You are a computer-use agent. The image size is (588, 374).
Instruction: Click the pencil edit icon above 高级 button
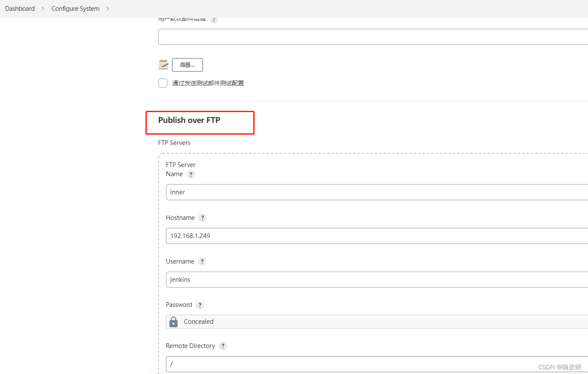click(163, 64)
